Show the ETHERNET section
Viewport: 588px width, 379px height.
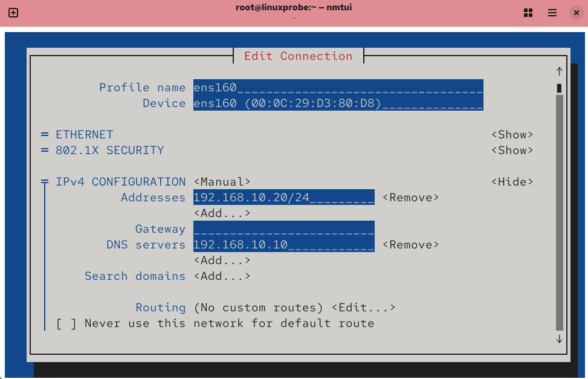tap(512, 135)
